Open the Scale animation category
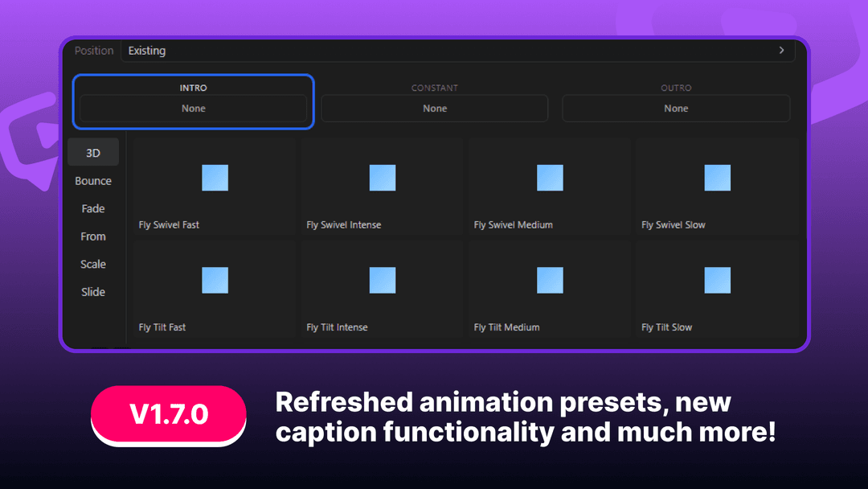The width and height of the screenshot is (868, 489). (x=92, y=264)
